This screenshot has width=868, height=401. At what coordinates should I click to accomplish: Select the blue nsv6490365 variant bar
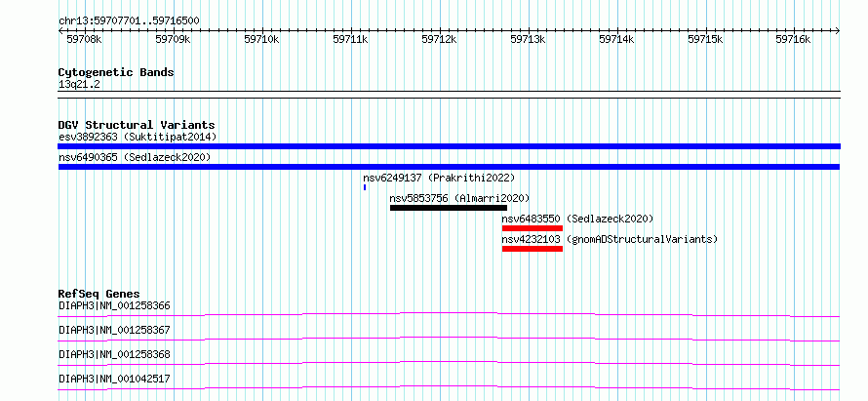(x=449, y=167)
